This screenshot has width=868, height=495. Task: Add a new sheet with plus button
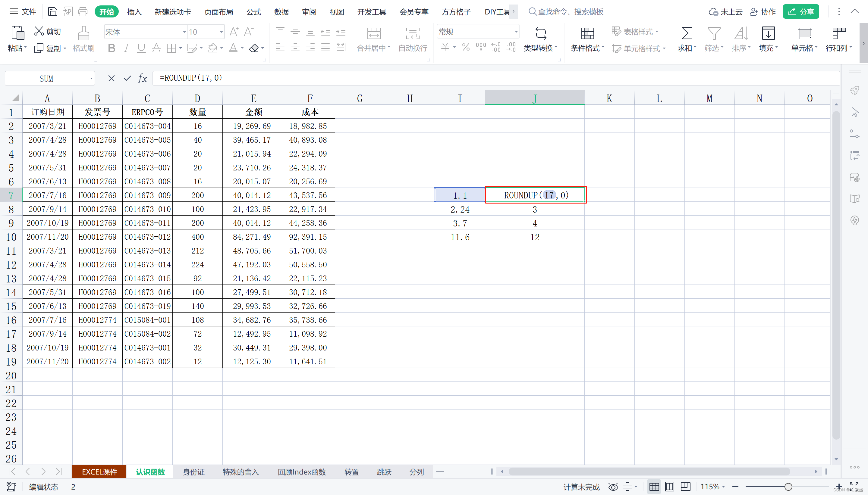(440, 472)
